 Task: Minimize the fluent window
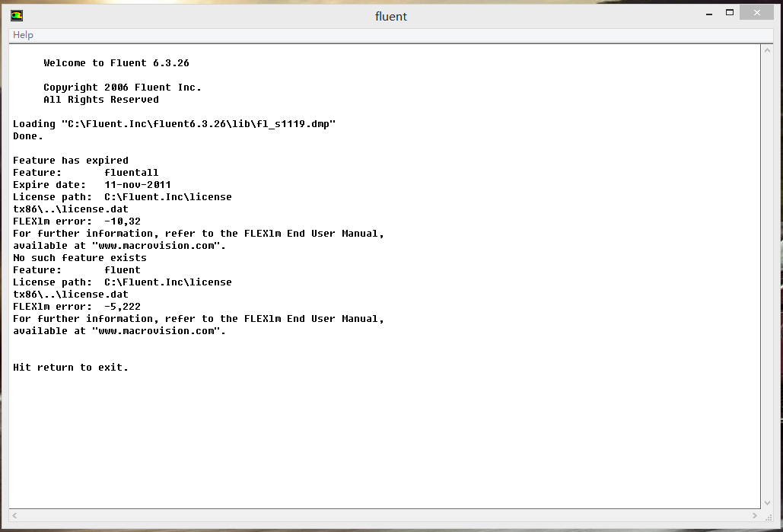tap(708, 13)
